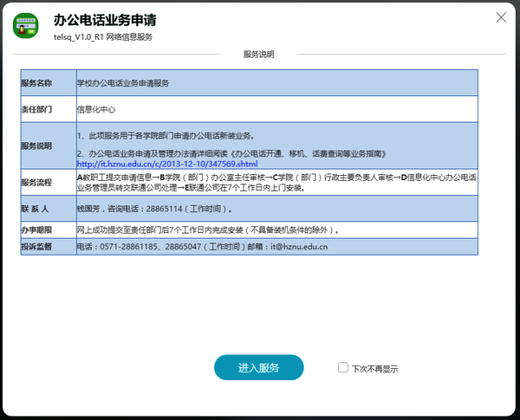
Task: Check the 下次不再显示 checkbox
Action: pyautogui.click(x=342, y=367)
